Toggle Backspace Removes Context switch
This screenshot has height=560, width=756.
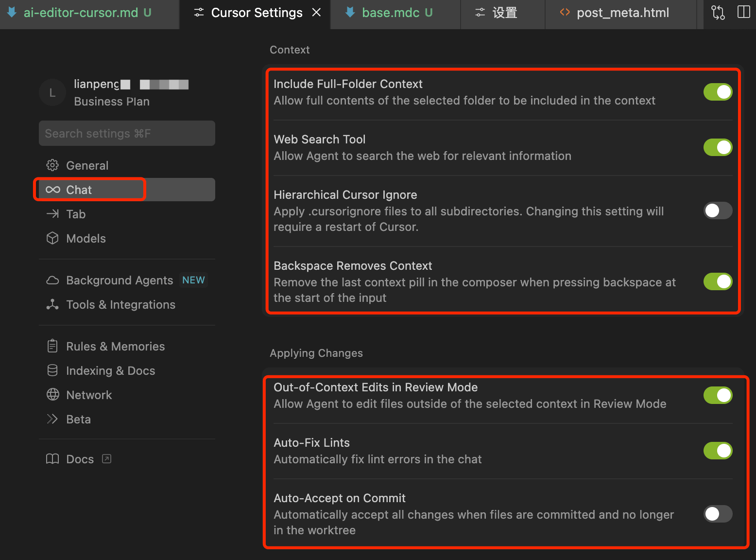718,281
